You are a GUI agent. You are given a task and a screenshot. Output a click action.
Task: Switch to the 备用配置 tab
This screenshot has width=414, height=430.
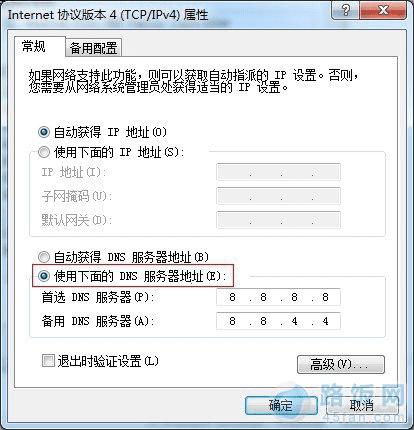93,48
